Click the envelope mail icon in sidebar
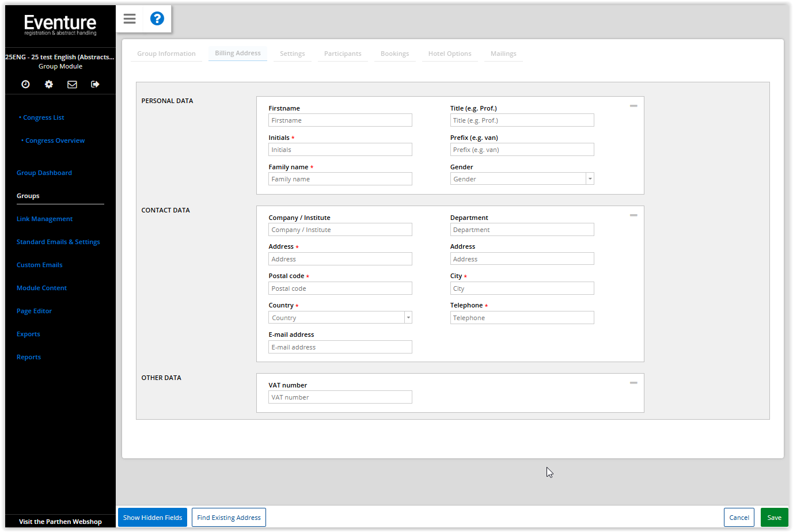Image resolution: width=793 pixels, height=532 pixels. 72,84
